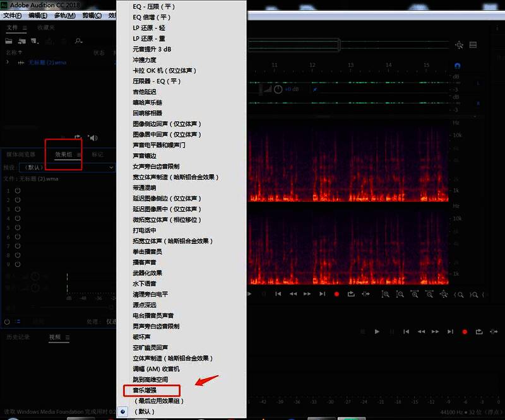Open the 效果组 panel menu

coord(79,155)
